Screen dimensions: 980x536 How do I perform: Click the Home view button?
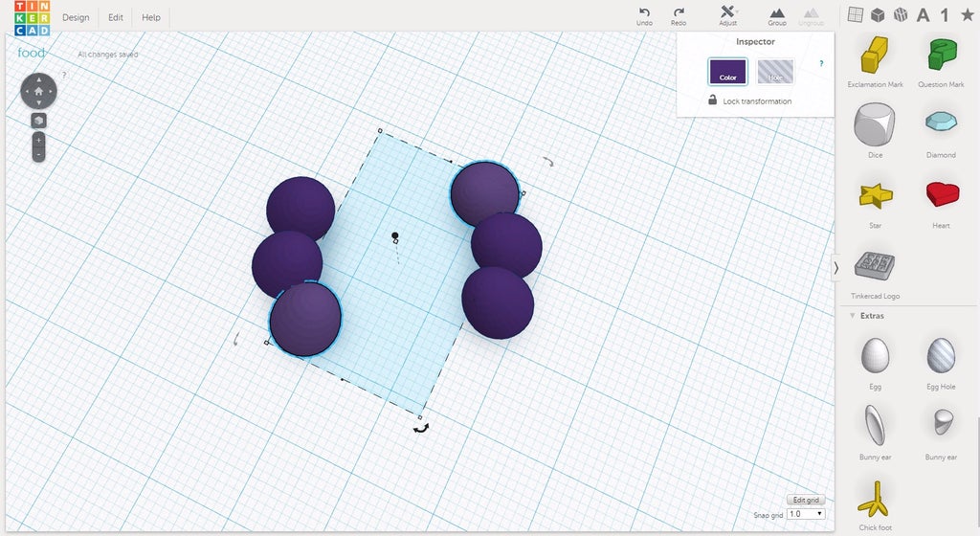point(38,91)
